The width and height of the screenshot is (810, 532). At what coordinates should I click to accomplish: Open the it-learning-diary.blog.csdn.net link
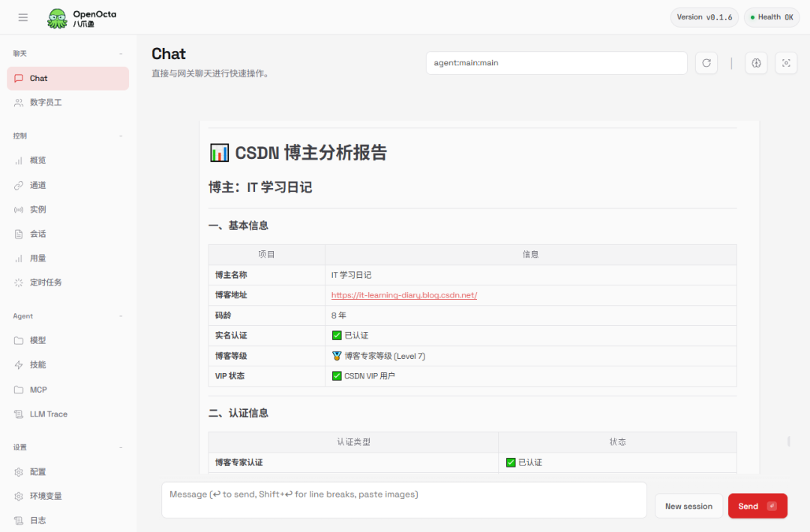[404, 295]
